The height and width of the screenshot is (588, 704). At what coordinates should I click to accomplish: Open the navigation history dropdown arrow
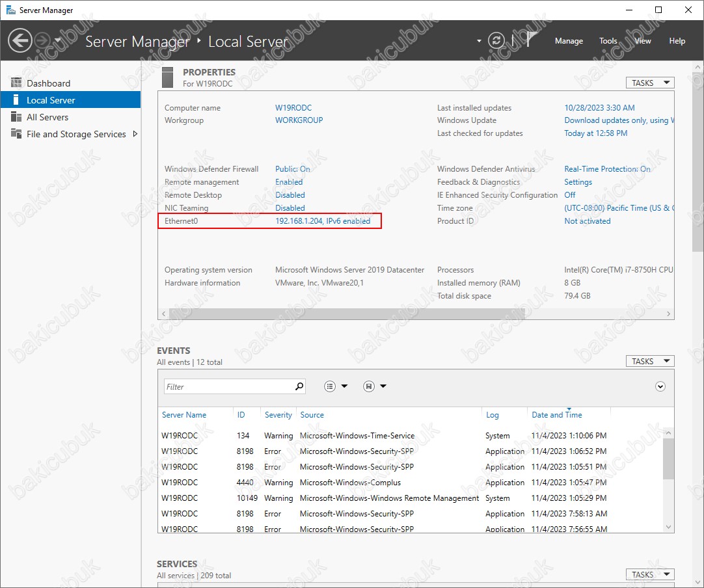point(57,40)
